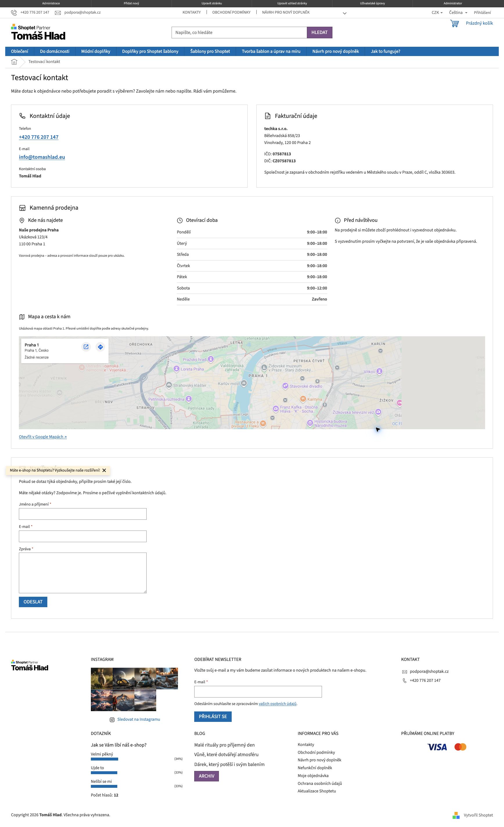
Task: Open the Čeština language dropdown
Action: point(458,12)
